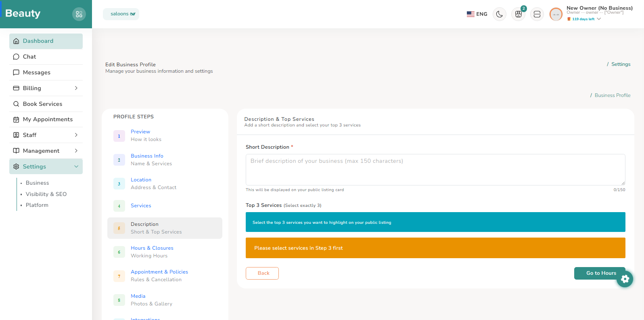This screenshot has width=644, height=320.
Task: Click the Staff badge icon
Action: pyautogui.click(x=16, y=135)
